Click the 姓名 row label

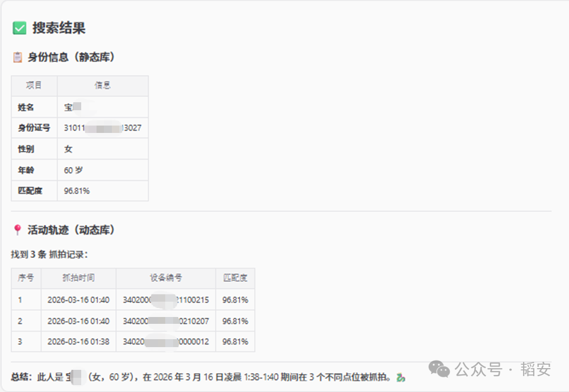tap(26, 107)
